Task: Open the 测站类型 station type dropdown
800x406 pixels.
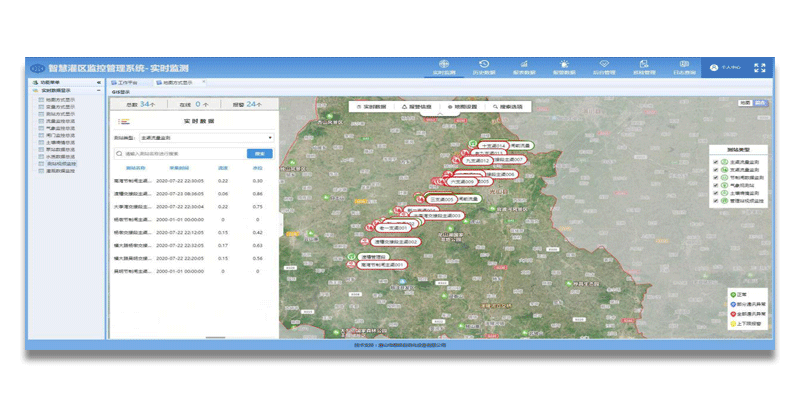Action: tap(207, 138)
